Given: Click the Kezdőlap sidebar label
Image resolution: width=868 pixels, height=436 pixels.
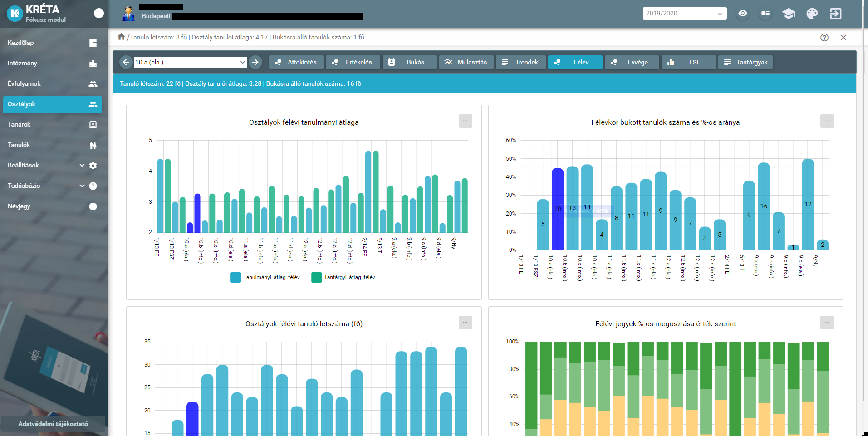Looking at the screenshot, I should point(20,43).
